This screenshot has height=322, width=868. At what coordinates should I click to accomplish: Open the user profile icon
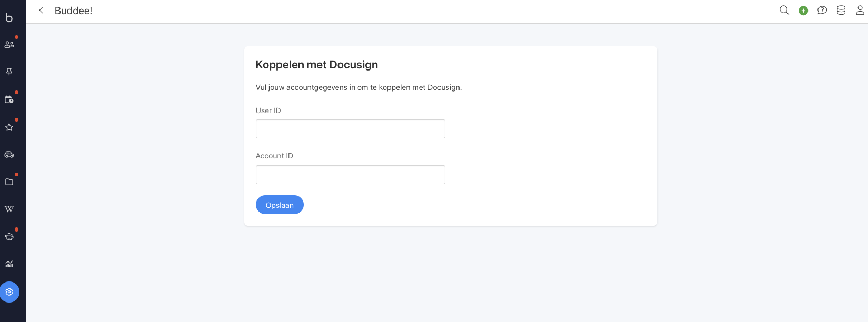pos(860,11)
